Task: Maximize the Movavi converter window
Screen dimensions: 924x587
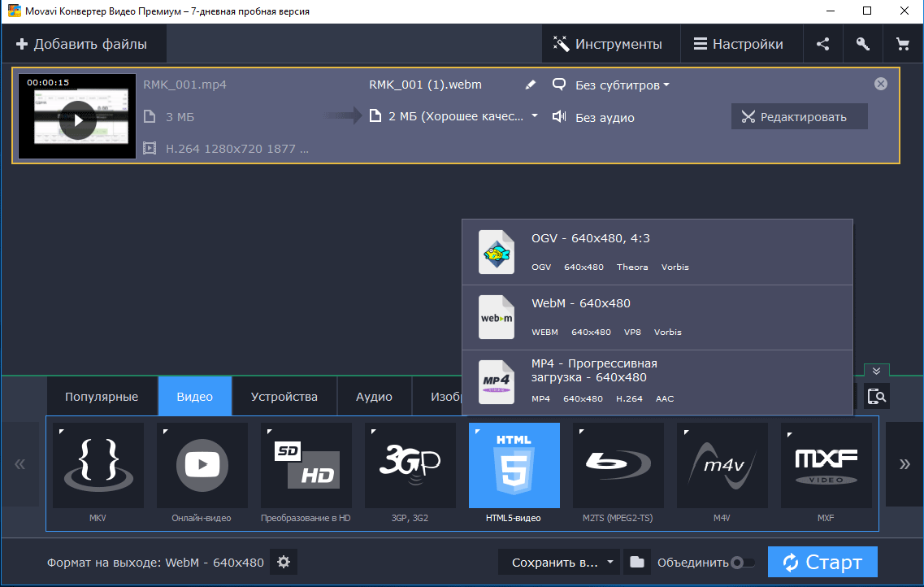Action: 867,11
